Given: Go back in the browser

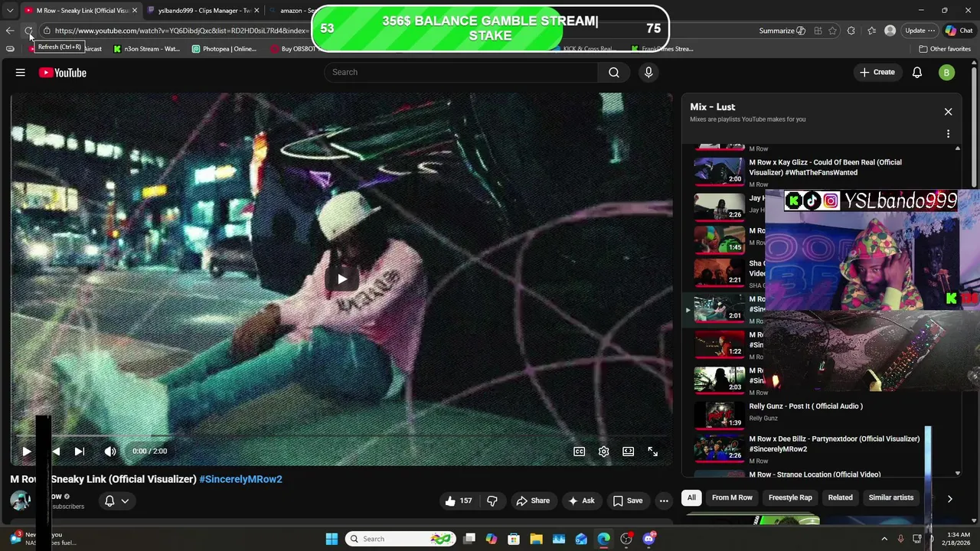Looking at the screenshot, I should pyautogui.click(x=9, y=31).
